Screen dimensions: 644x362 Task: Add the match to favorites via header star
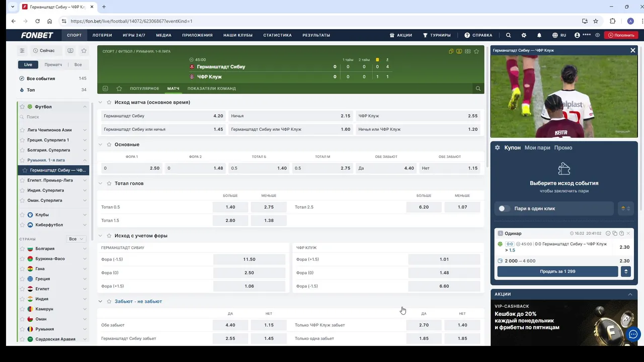(476, 51)
